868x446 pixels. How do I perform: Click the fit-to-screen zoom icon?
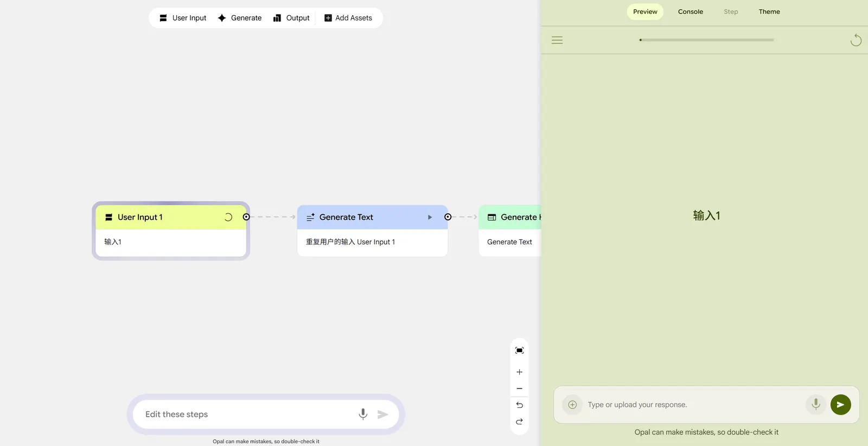pos(519,351)
